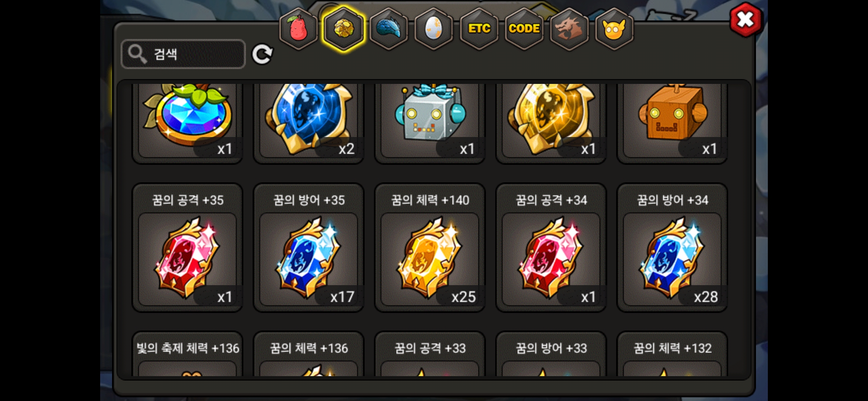
Task: Close the inventory window with red X
Action: coord(746,20)
